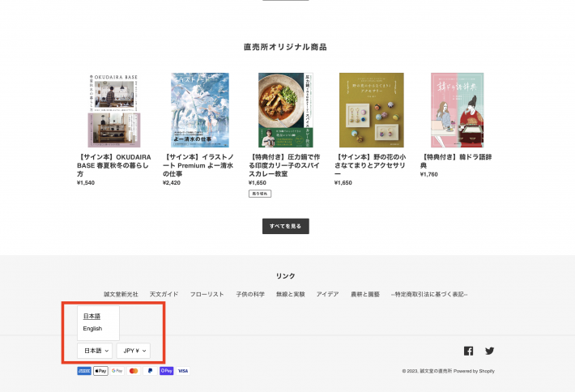The image size is (575, 392).
Task: Click the PayPal payment icon
Action: point(150,371)
